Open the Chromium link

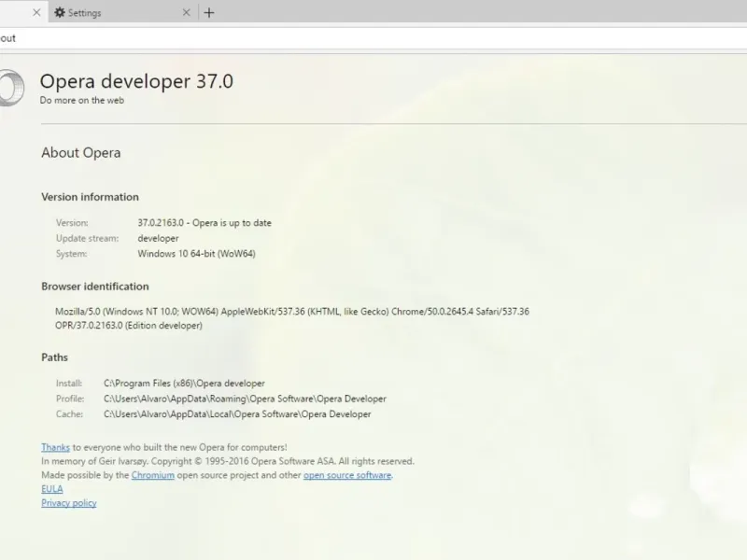coord(153,475)
